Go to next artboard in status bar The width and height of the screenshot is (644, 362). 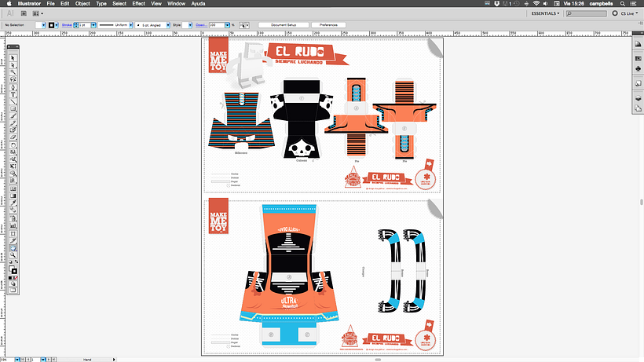49,360
